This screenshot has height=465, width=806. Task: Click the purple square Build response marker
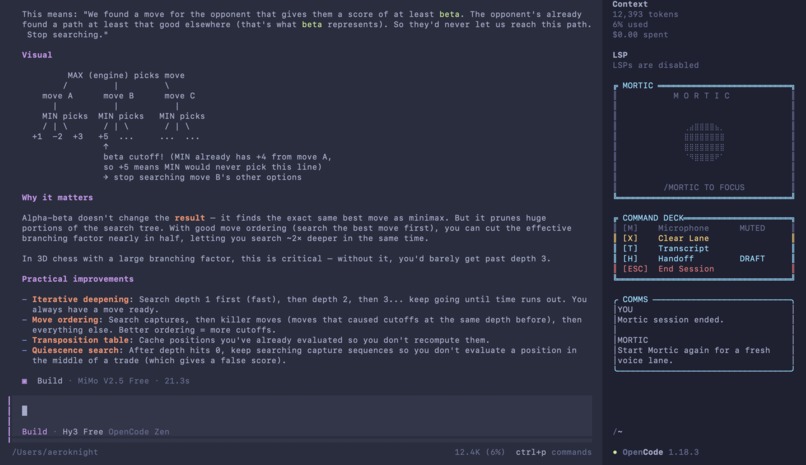(x=24, y=381)
